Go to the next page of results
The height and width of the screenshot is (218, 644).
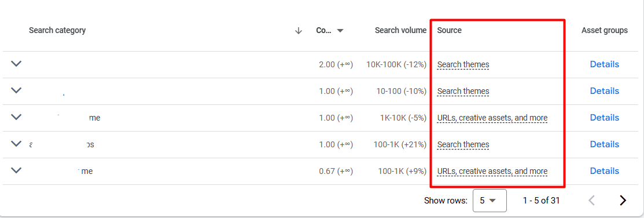click(x=623, y=200)
